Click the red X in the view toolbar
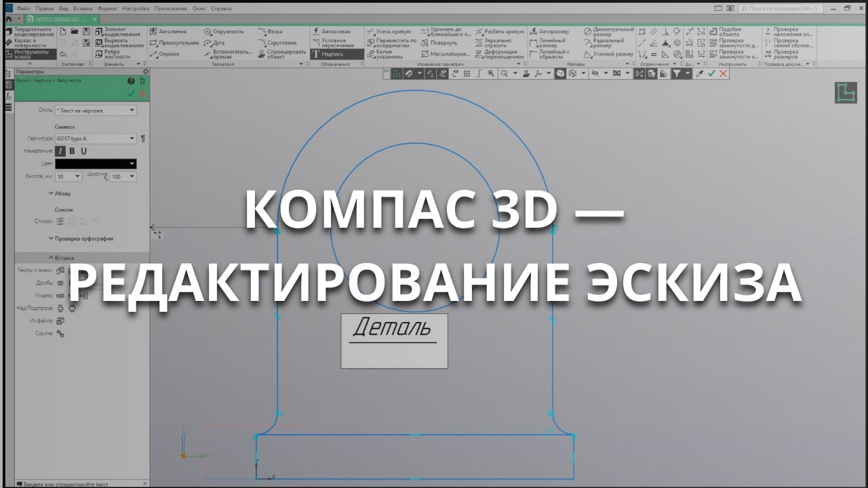The height and width of the screenshot is (488, 868). 724,73
